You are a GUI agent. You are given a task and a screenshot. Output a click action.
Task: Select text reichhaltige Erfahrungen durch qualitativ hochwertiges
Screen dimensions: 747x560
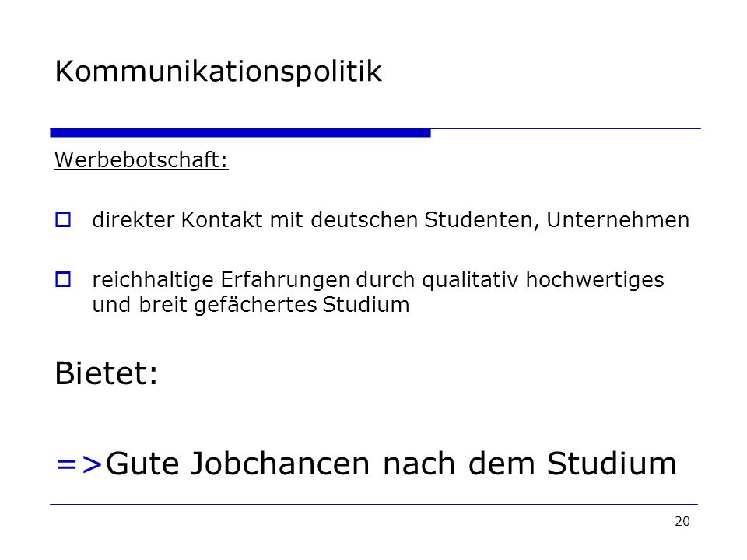pos(378,280)
